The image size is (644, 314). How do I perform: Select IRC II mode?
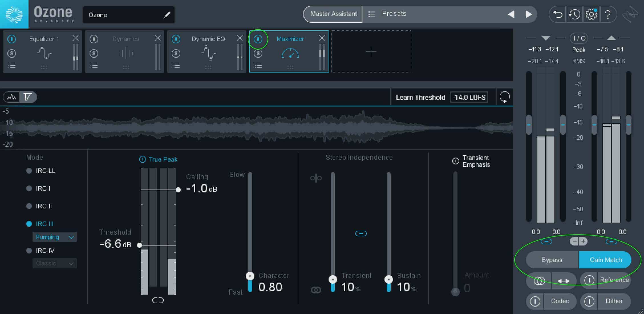29,206
